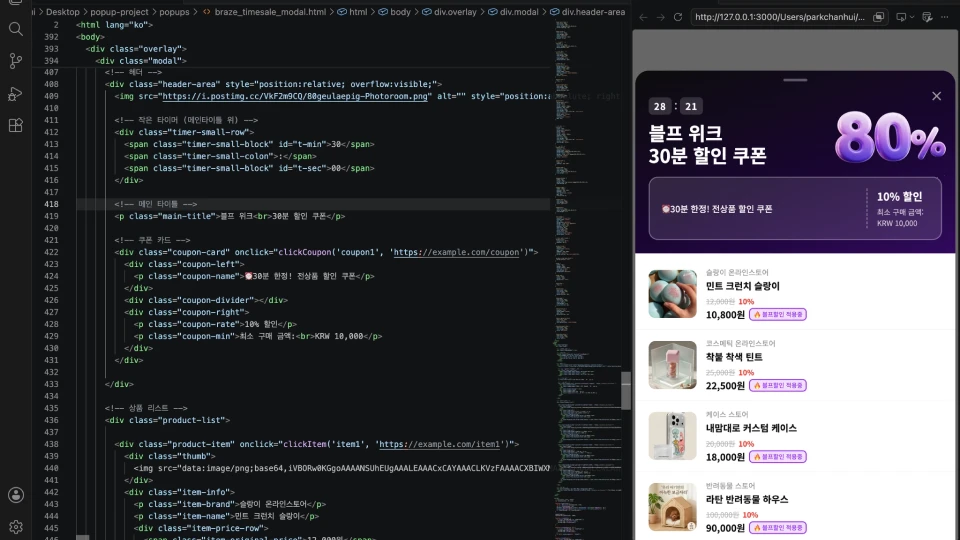Click 블프할인 적용중 badge for 착붙 착색 틴트
This screenshot has width=960, height=540.
(x=778, y=386)
